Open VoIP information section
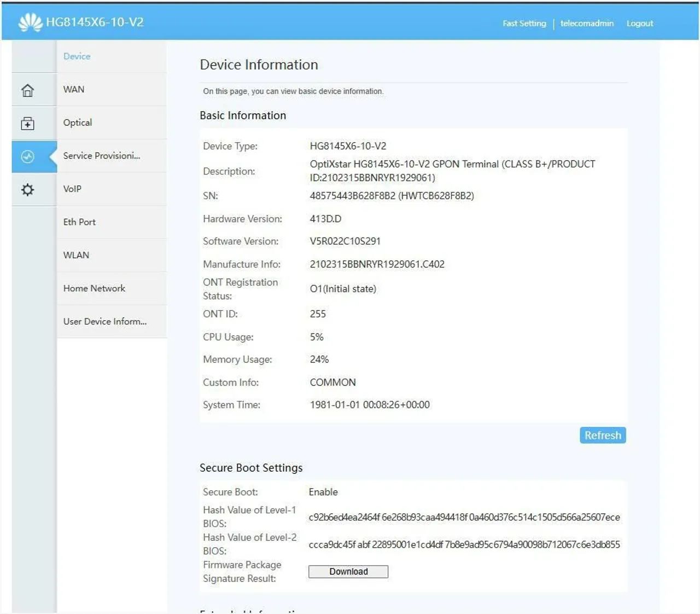The width and height of the screenshot is (700, 614). (x=72, y=189)
